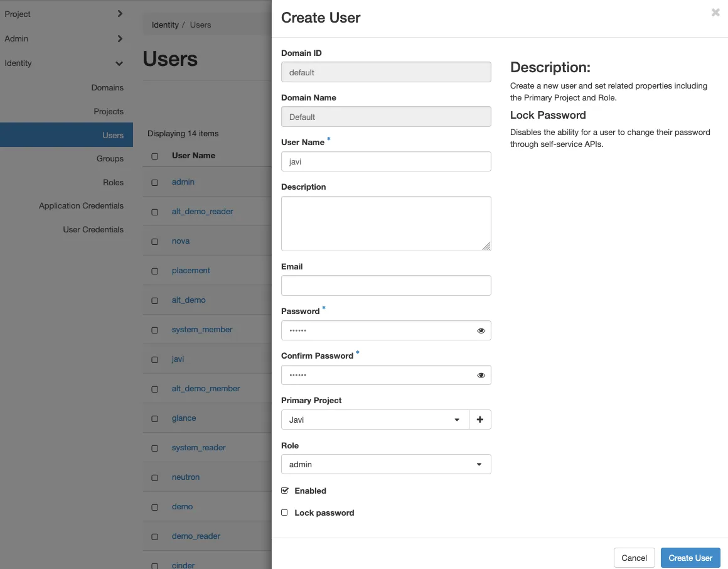This screenshot has height=569, width=728.
Task: Select the admin user row checkbox
Action: tap(154, 182)
